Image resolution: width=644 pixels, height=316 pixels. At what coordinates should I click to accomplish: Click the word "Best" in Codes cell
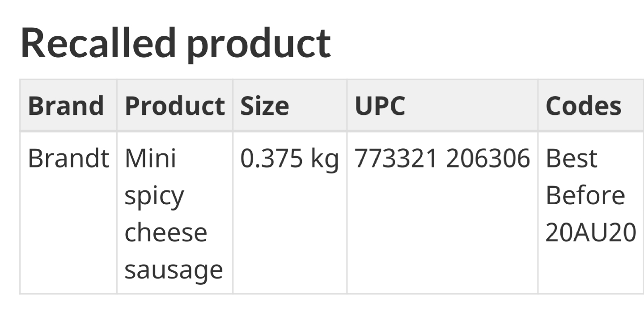click(571, 159)
